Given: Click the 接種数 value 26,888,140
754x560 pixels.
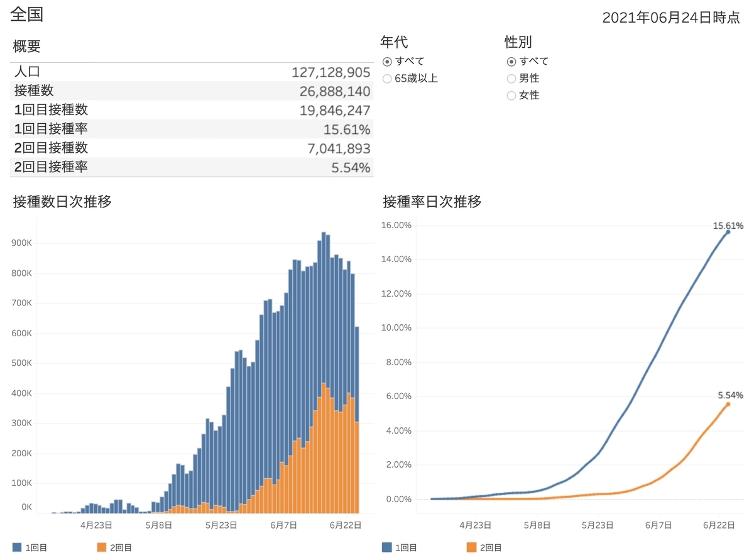Looking at the screenshot, I should coord(335,92).
